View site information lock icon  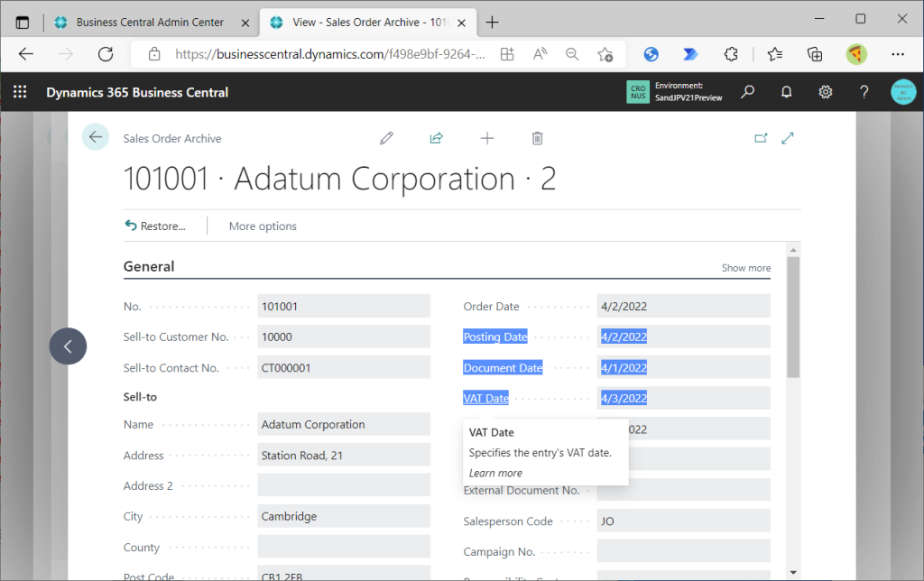(x=154, y=54)
